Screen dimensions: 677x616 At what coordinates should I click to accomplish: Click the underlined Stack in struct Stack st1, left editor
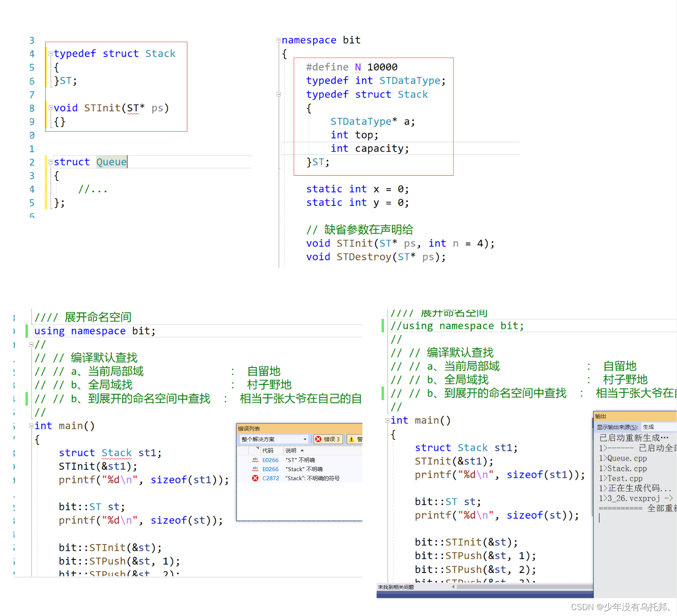click(x=117, y=453)
